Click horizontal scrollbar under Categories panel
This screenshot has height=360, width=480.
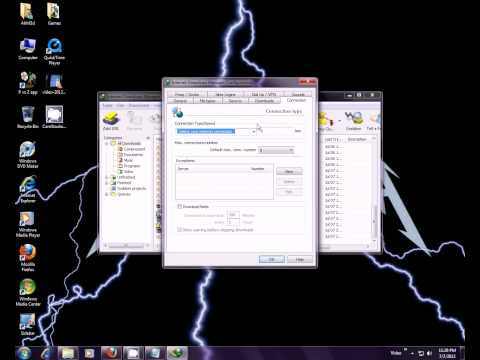tap(127, 245)
